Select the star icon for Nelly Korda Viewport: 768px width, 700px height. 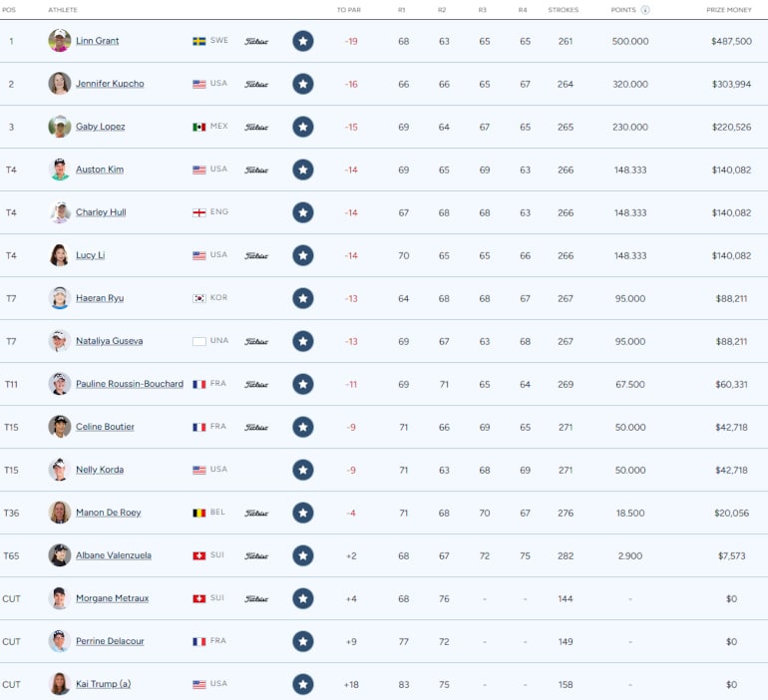(303, 470)
